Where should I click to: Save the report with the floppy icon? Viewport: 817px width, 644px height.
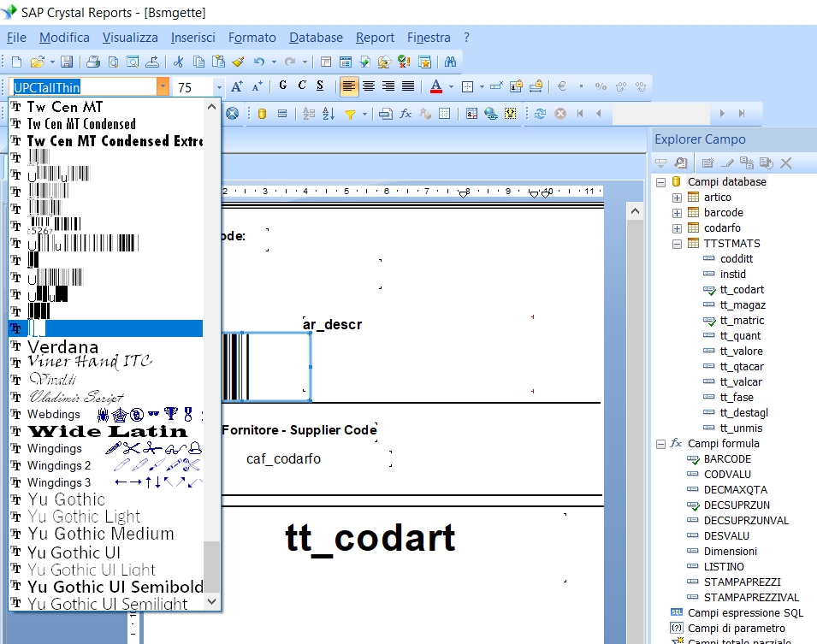coord(67,62)
